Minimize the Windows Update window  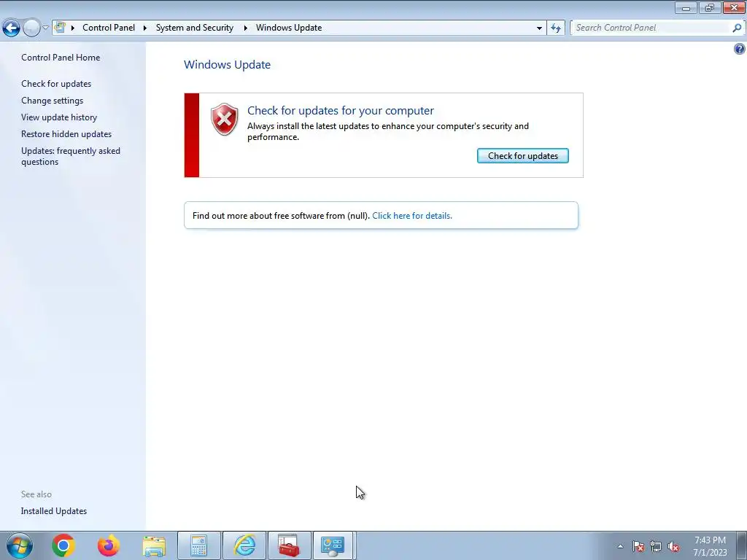pyautogui.click(x=686, y=7)
